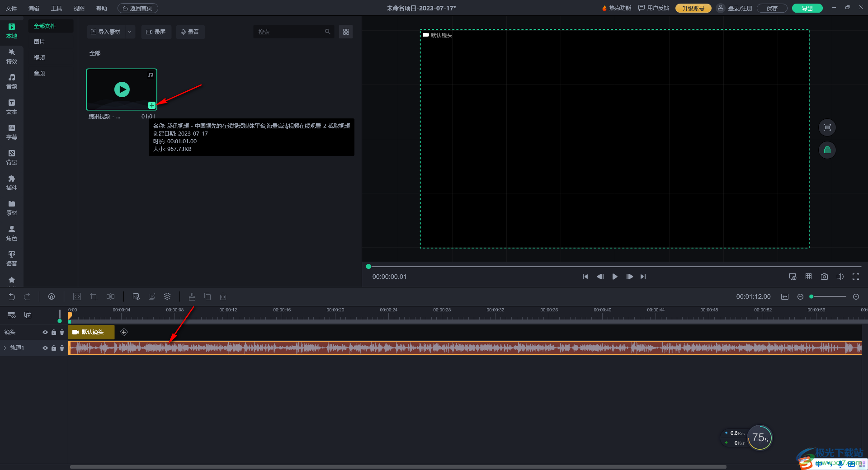Screen dimensions: 868x470
Task: Select the audio waveform clip on 轨道1
Action: click(465, 348)
